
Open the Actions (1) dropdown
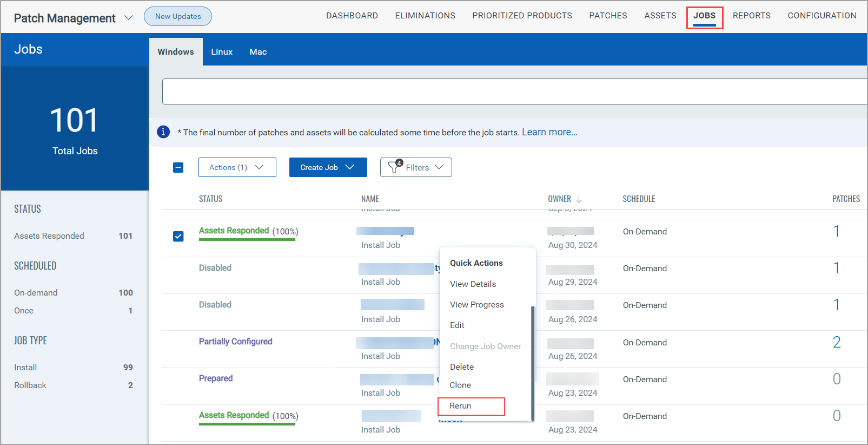point(237,167)
